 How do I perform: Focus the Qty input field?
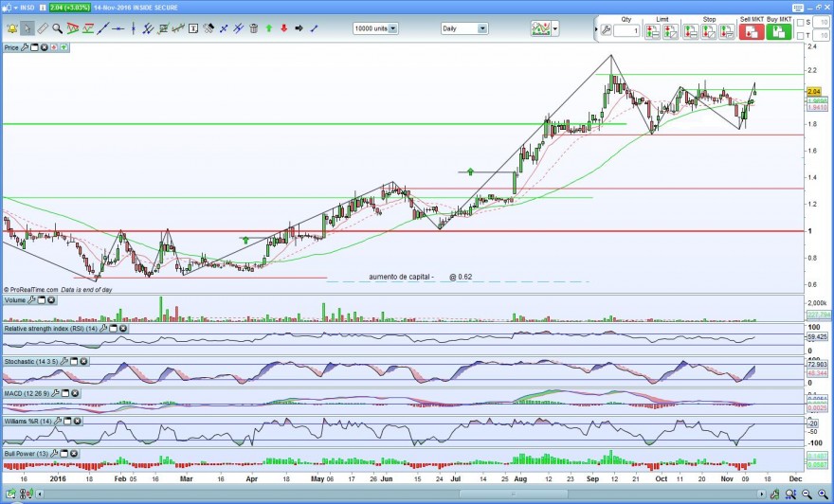pyautogui.click(x=626, y=31)
